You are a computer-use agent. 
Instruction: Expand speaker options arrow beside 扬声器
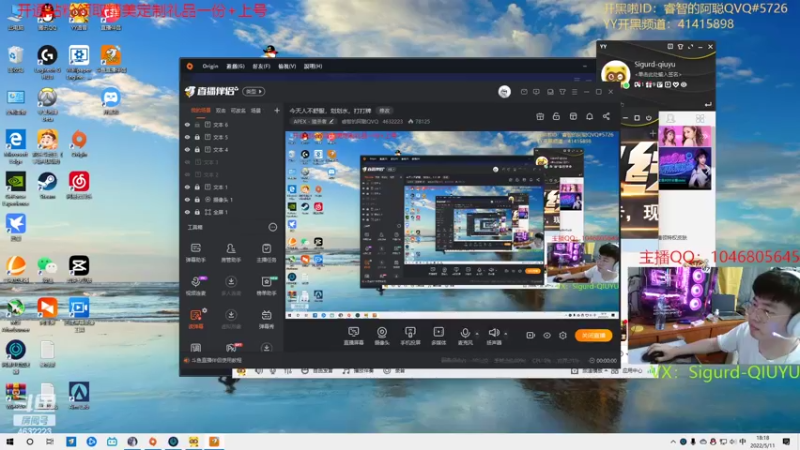point(506,334)
